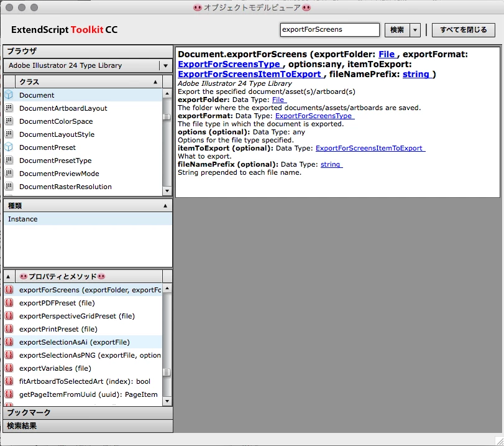Select DocumentLayoutStyle in class list

83,134
